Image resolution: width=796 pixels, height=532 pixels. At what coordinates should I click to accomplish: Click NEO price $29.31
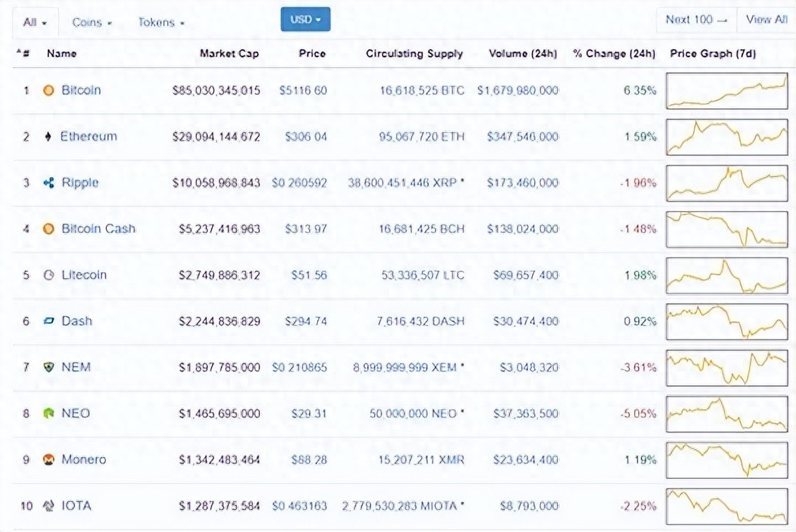click(309, 413)
